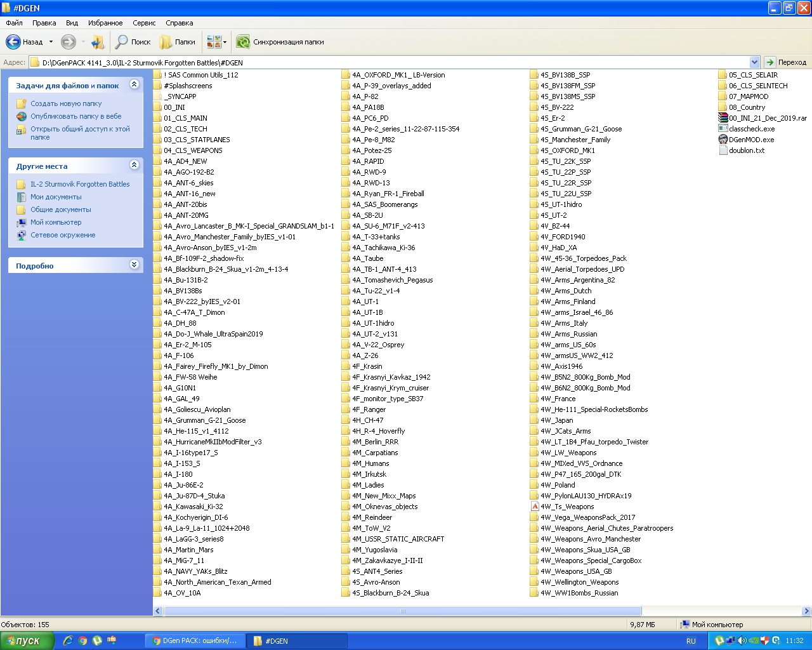Click the horizontal scrollbar left arrow

158,611
